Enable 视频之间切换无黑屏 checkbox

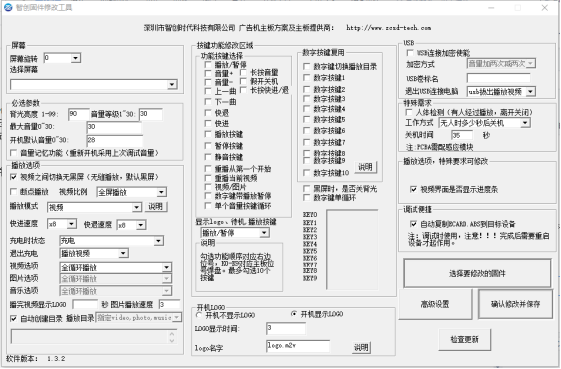pyautogui.click(x=14, y=177)
